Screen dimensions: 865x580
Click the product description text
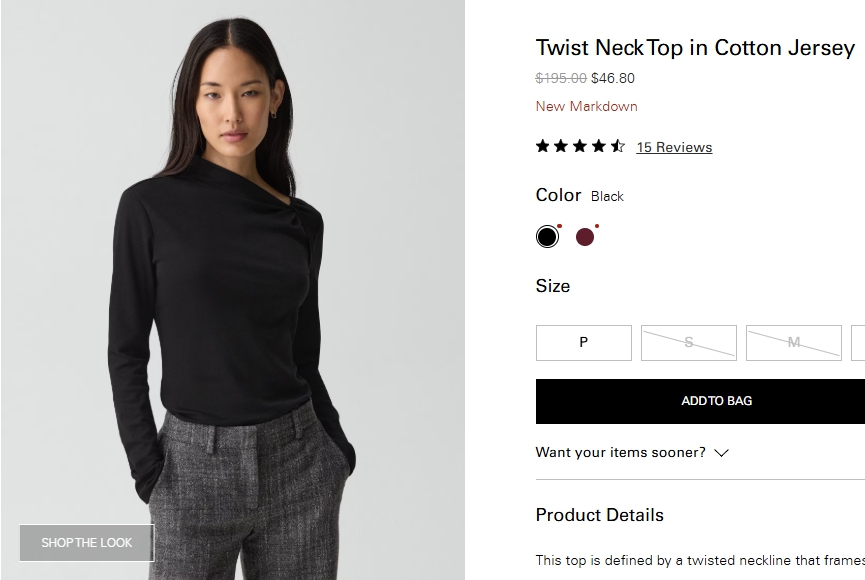click(x=700, y=560)
